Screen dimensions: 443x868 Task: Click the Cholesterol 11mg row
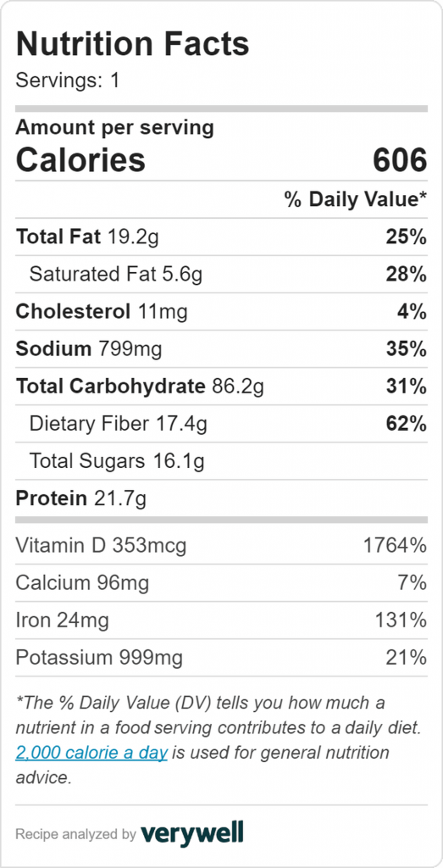221,312
